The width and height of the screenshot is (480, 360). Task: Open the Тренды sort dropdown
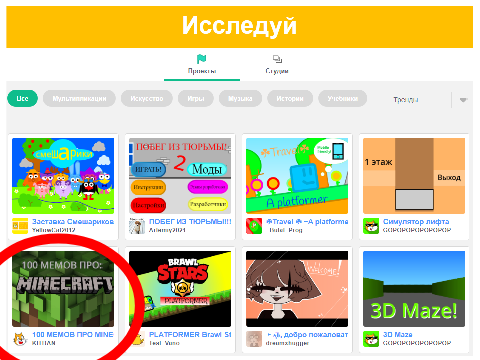click(406, 100)
